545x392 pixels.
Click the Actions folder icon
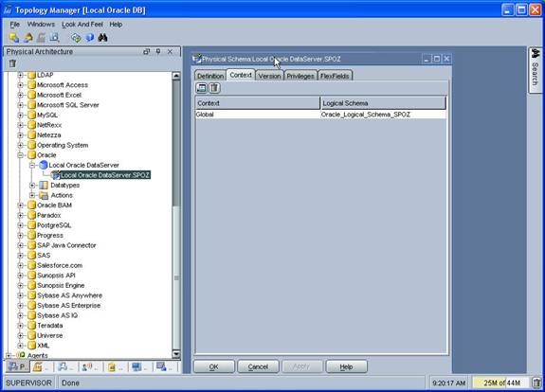coord(44,195)
